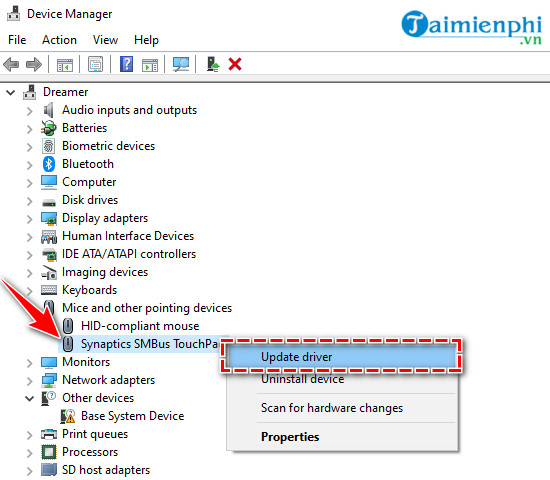This screenshot has height=480, width=550.
Task: Click the Keyboards icon
Action: (x=49, y=290)
